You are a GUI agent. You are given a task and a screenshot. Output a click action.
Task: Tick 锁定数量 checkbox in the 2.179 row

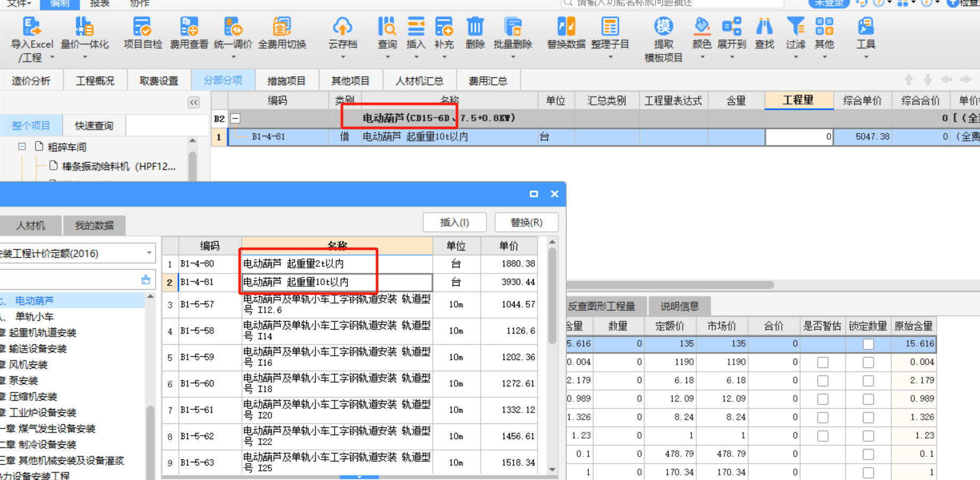868,381
